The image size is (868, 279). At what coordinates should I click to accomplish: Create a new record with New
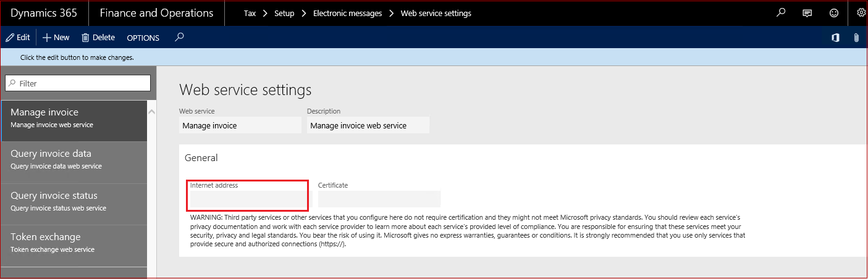[56, 37]
